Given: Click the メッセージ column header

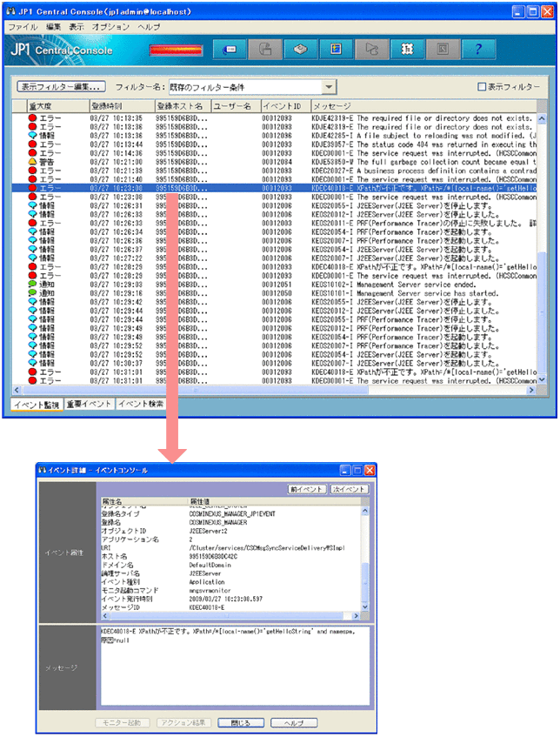Looking at the screenshot, I should click(423, 106).
